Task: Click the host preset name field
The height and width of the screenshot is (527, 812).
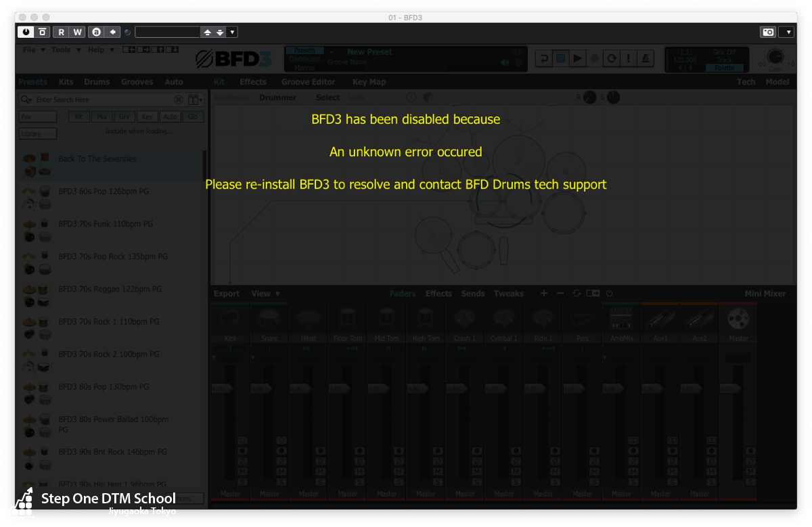Action: tap(167, 32)
